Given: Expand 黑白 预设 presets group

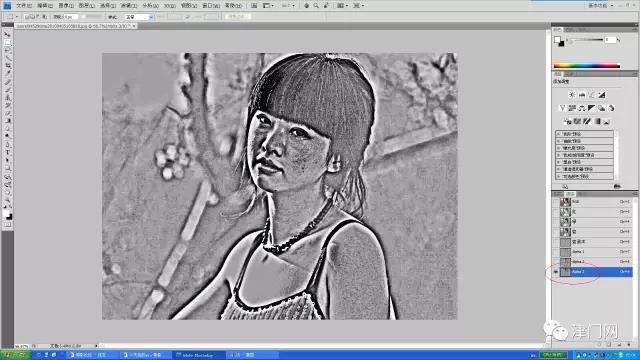Looking at the screenshot, I should click(559, 162).
